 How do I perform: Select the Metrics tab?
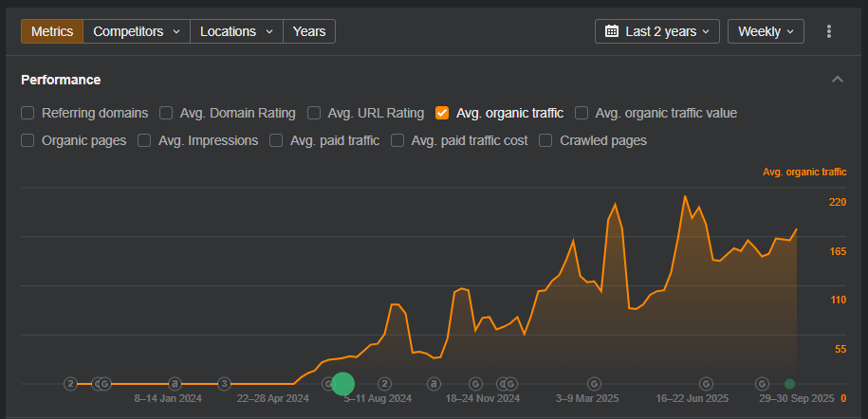click(52, 31)
